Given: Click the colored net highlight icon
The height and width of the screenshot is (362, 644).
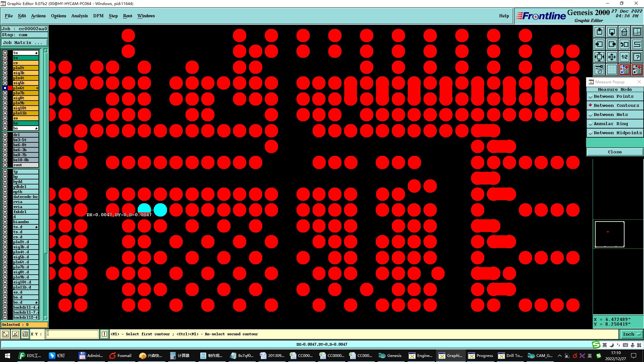Looking at the screenshot, I should [624, 69].
